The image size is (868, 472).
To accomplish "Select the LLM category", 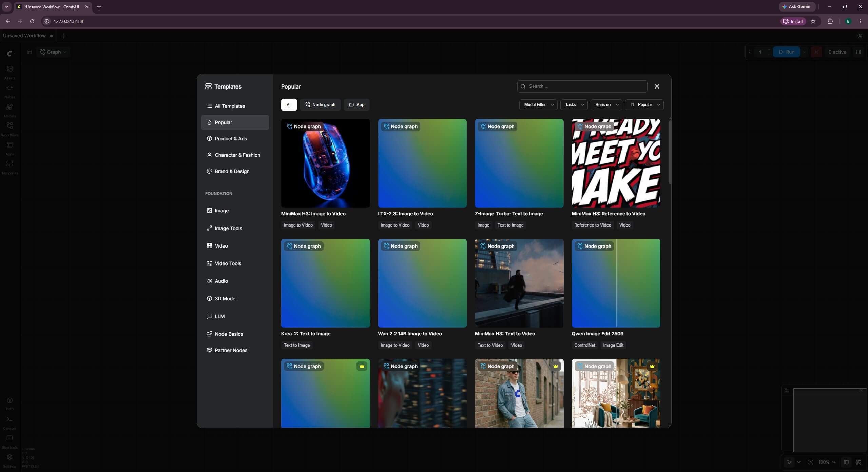I will click(235, 316).
